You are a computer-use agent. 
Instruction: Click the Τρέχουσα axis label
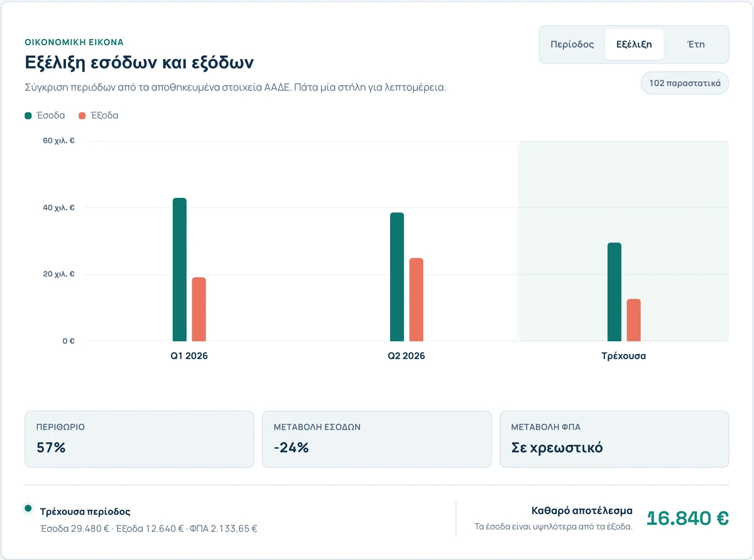click(624, 356)
